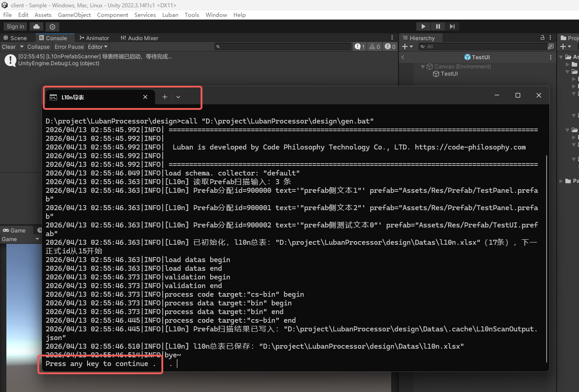Click the Sign in button
Viewport: 579px width, 392px height.
(x=16, y=27)
